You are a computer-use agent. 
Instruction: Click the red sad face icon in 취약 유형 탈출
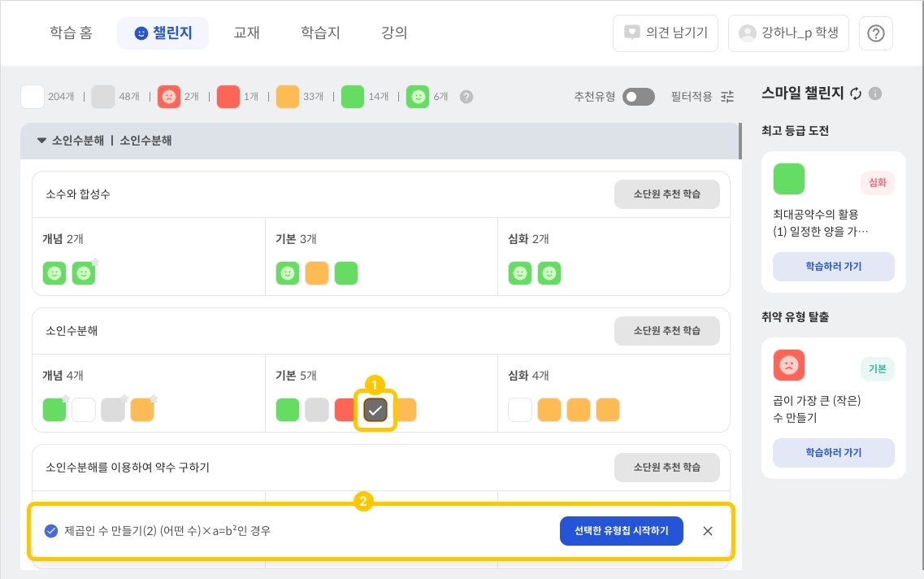pyautogui.click(x=788, y=365)
